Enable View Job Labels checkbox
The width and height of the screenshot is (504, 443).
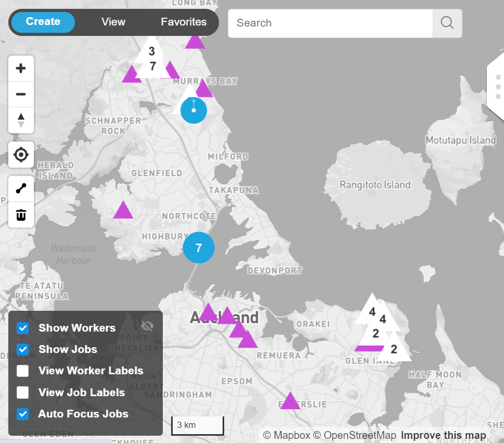coord(23,393)
